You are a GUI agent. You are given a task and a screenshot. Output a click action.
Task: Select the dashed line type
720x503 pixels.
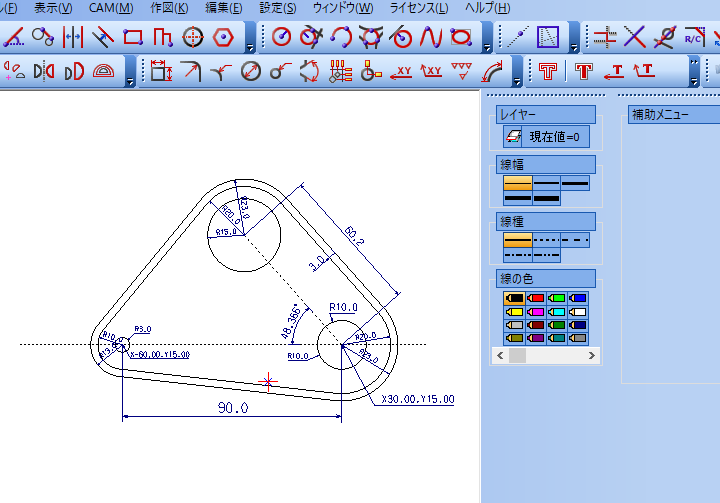point(575,241)
